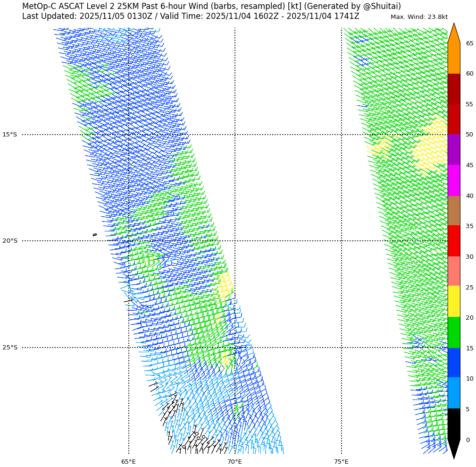
Task: Click the Max. Wind 23.8kt readout
Action: point(419,17)
